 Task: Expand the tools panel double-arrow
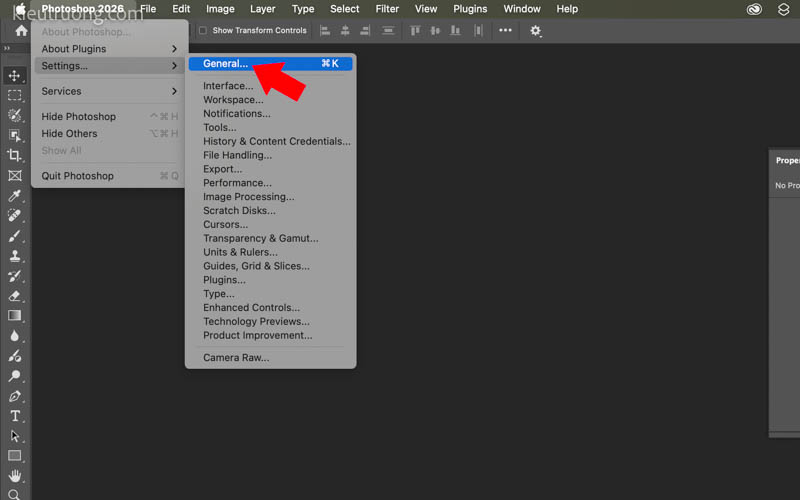[x=7, y=48]
